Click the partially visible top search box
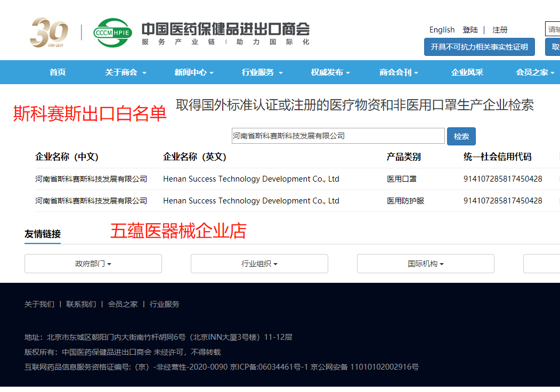Screen dimensions: 560x392 pyautogui.click(x=553, y=29)
